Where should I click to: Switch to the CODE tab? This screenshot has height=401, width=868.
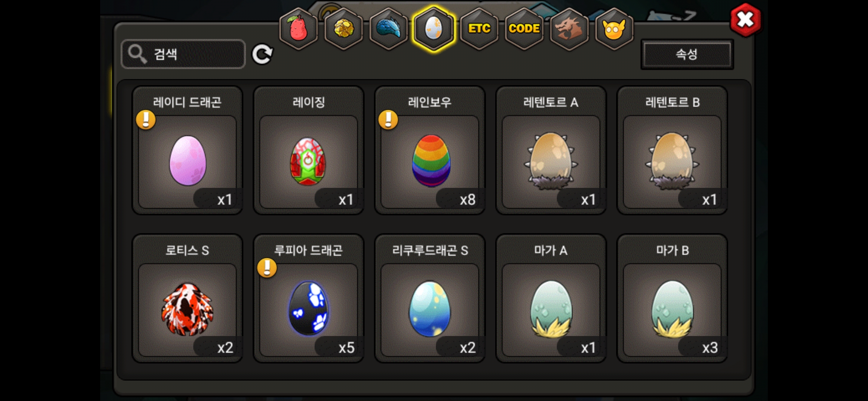[524, 29]
